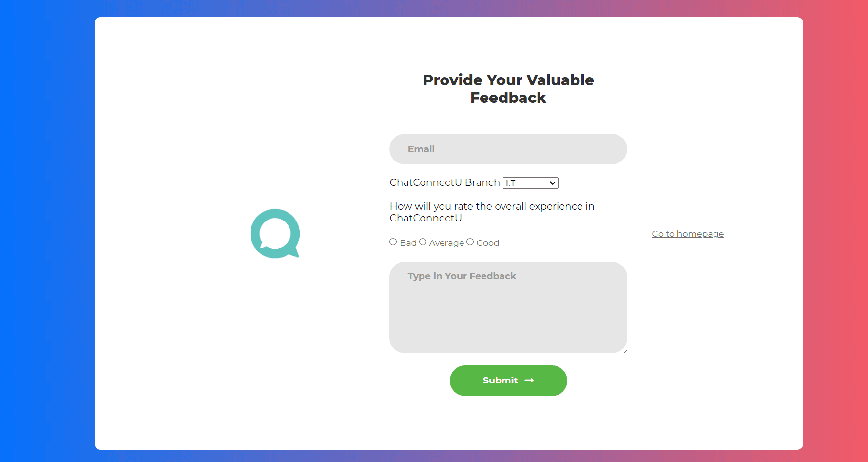The height and width of the screenshot is (462, 868).
Task: Submit the feedback form
Action: [x=508, y=381]
